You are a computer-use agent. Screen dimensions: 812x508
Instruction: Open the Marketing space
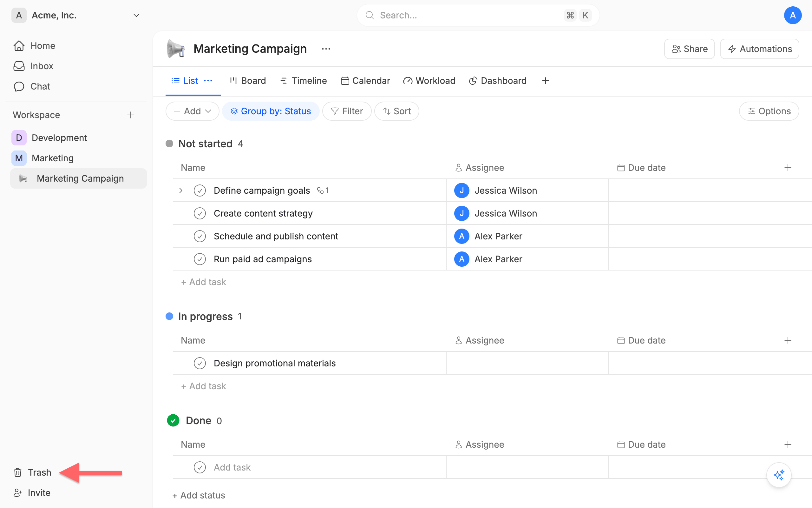[43, 158]
